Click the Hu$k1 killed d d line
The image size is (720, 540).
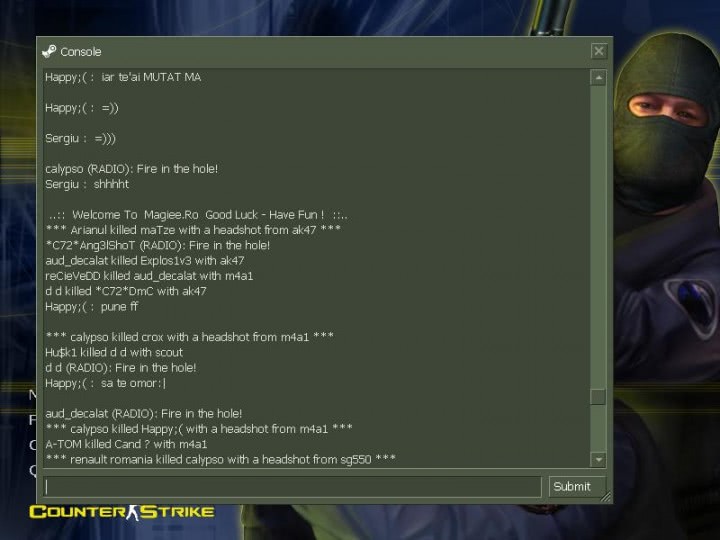click(114, 353)
